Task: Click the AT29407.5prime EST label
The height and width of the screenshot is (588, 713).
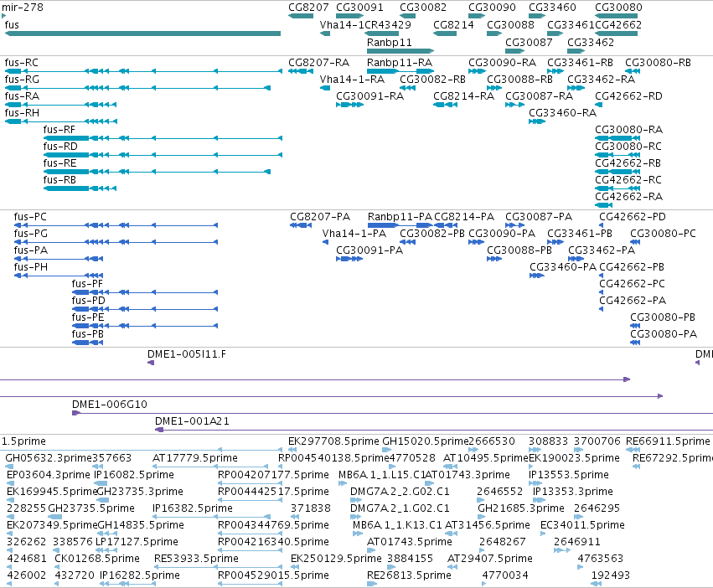Action: (490, 559)
